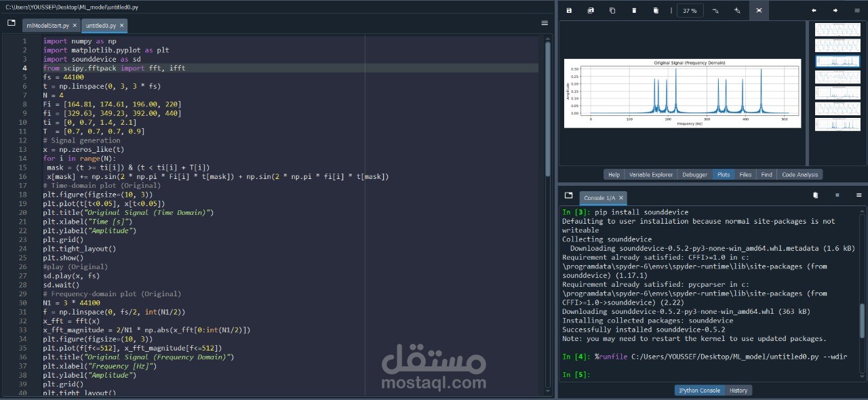868x400 pixels.
Task: Save all plots icon
Action: click(591, 11)
